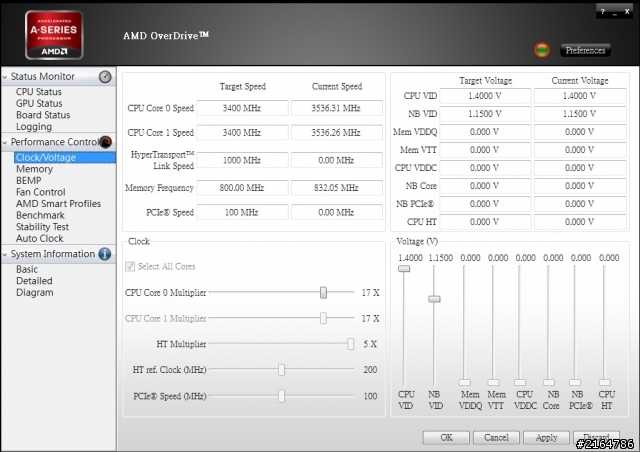Click the Performance Control speedometer icon
The image size is (640, 452).
tap(105, 142)
